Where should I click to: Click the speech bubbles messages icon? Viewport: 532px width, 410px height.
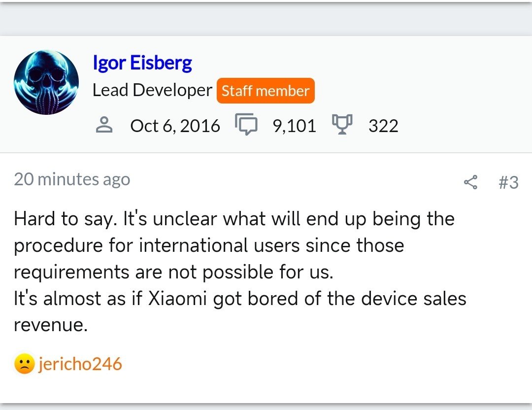pyautogui.click(x=246, y=125)
